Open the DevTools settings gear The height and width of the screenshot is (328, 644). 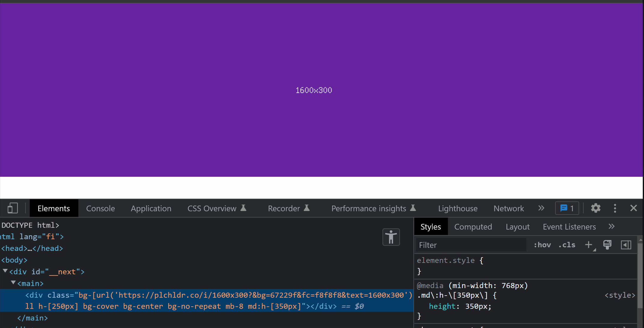(x=595, y=208)
